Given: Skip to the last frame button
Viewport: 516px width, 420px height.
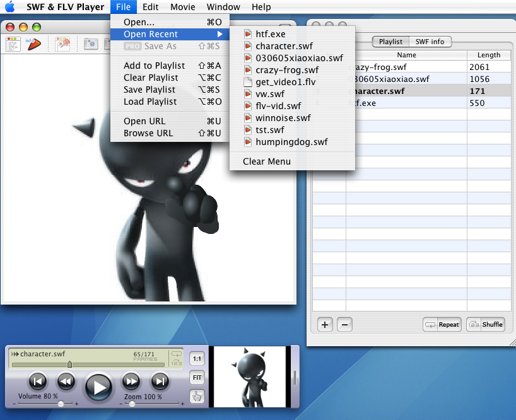Looking at the screenshot, I should (x=160, y=381).
